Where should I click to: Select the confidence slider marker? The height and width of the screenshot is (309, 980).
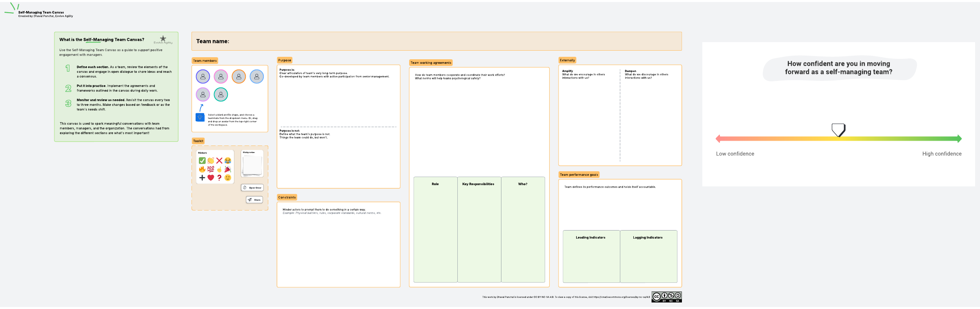pyautogui.click(x=838, y=130)
